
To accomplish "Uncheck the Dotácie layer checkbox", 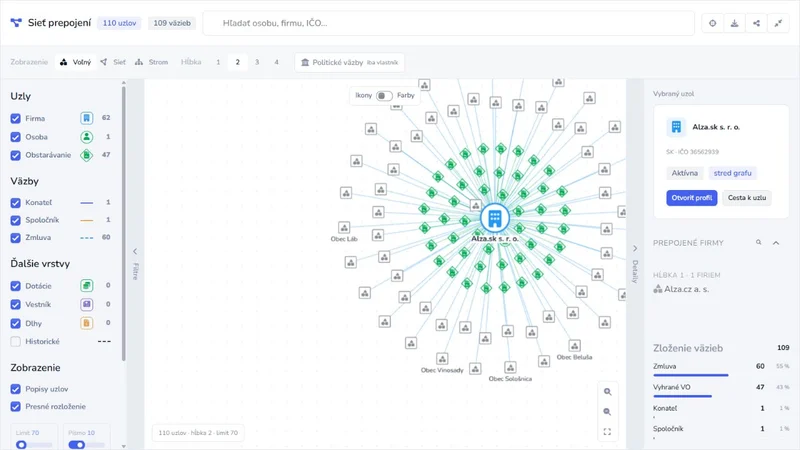I will coord(15,286).
